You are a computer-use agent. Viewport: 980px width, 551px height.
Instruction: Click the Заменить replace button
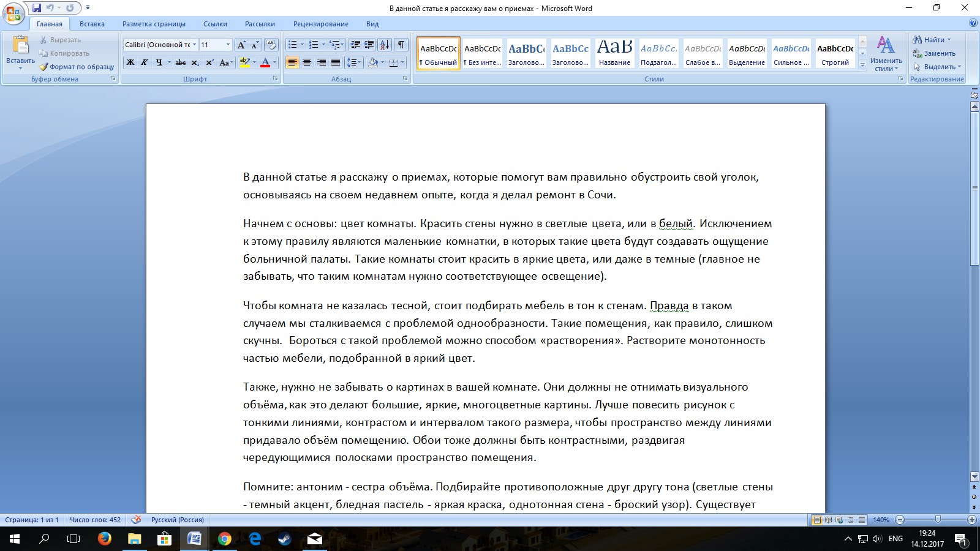point(934,53)
